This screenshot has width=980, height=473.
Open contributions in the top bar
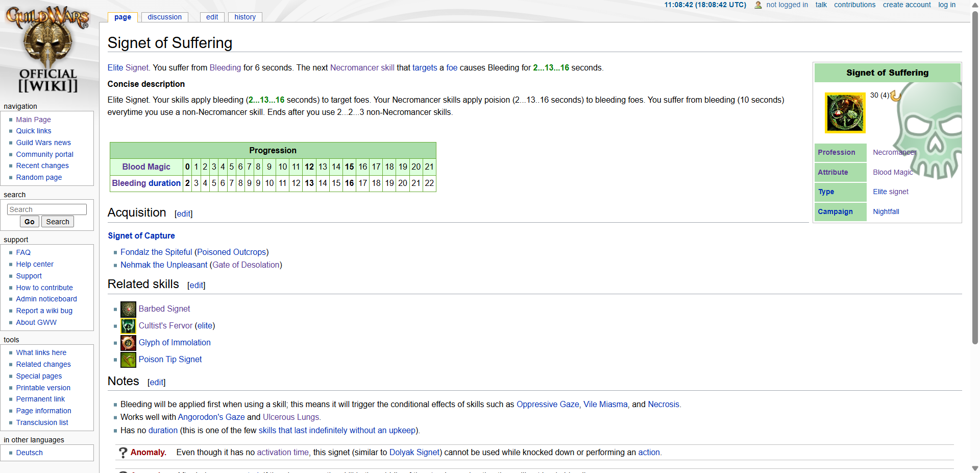point(854,5)
